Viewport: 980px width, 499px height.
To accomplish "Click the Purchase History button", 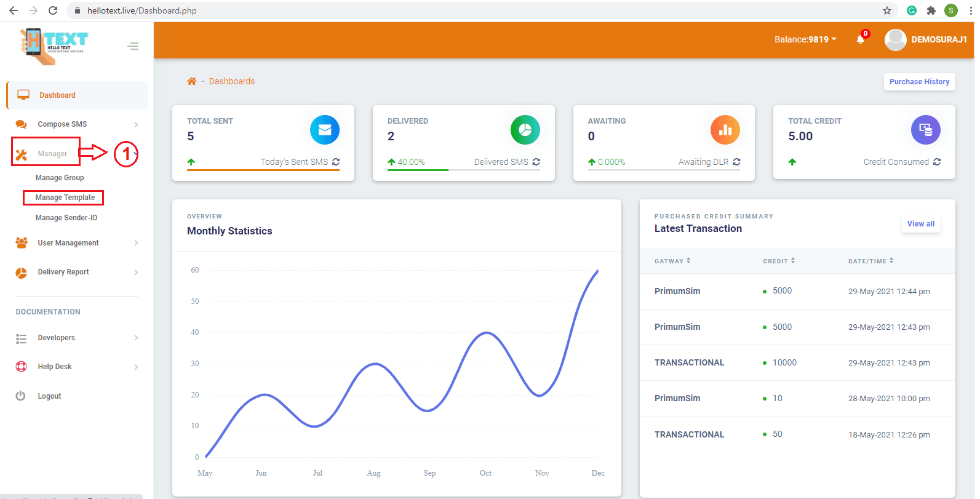I will 919,82.
